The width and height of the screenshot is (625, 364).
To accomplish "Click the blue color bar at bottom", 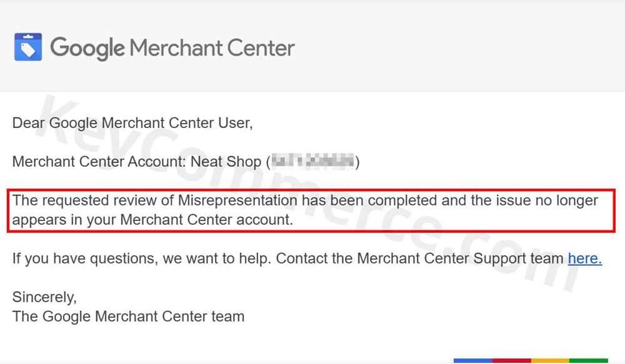I will [472, 361].
